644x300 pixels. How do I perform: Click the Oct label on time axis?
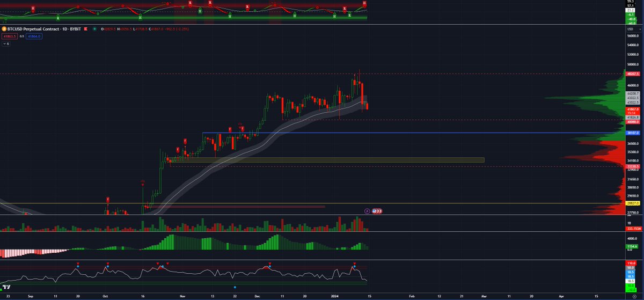106,296
